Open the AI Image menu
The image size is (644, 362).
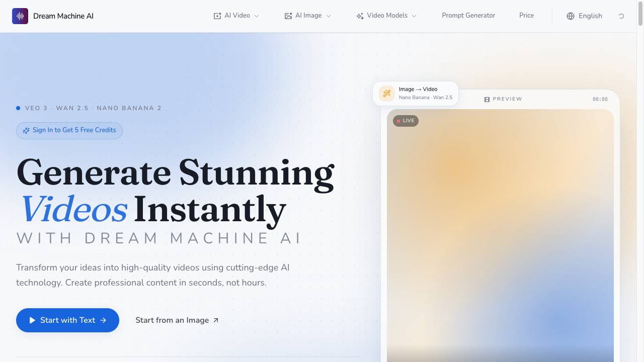coord(308,16)
